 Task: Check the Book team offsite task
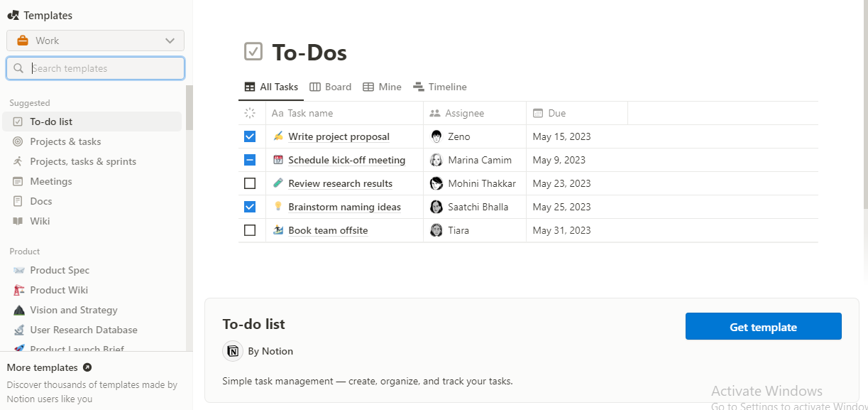click(x=249, y=230)
